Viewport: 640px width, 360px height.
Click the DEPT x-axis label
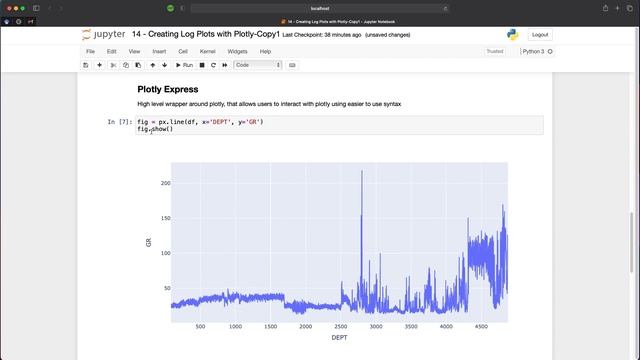point(339,338)
